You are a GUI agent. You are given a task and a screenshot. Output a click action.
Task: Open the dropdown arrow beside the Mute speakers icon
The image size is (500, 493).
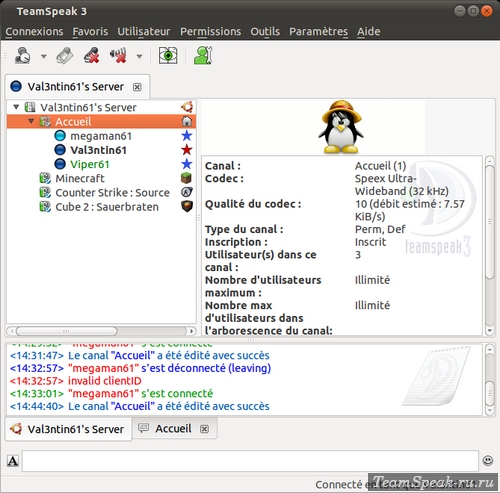click(x=140, y=56)
